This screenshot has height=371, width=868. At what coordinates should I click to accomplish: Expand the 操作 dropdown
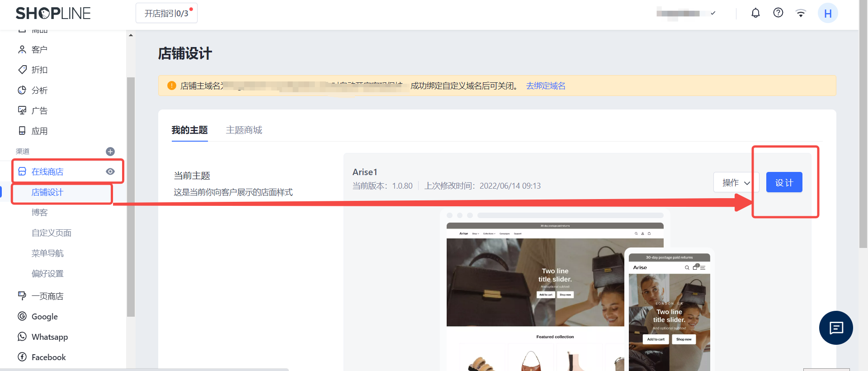coord(736,182)
